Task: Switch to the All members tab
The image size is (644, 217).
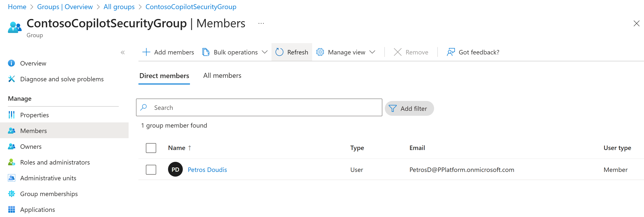Action: 222,76
